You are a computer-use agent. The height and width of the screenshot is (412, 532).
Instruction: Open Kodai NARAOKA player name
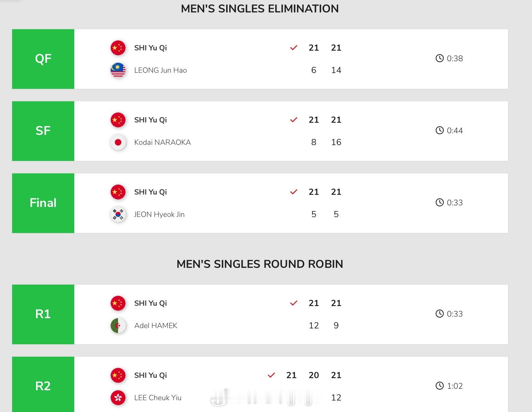tap(163, 142)
